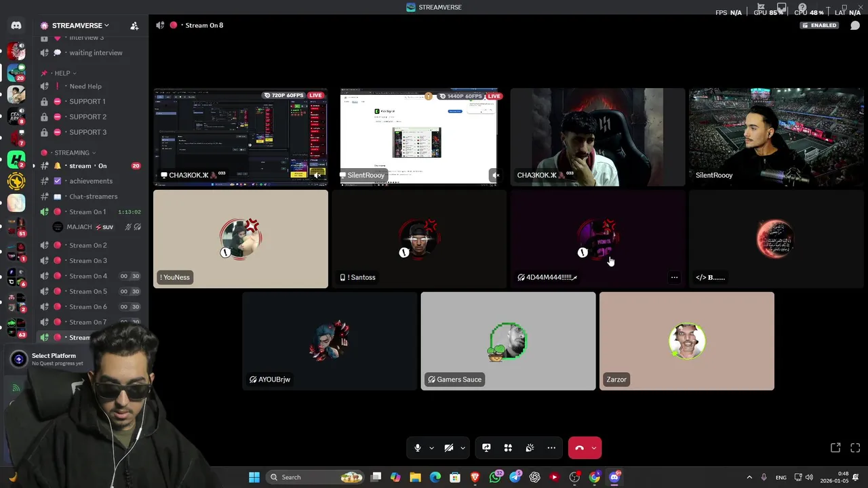Toggle camera on in call controls
The width and height of the screenshot is (868, 488).
[x=448, y=448]
